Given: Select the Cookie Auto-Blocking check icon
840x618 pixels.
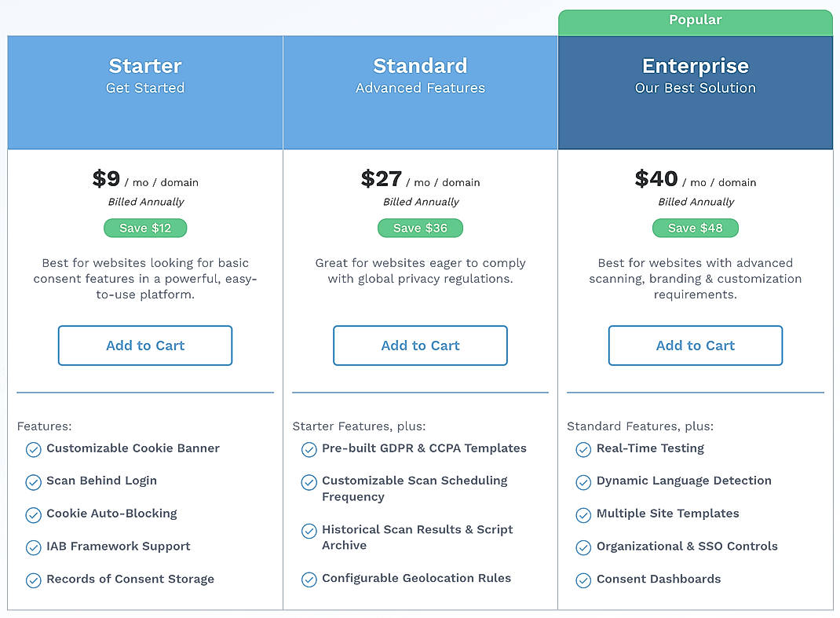Looking at the screenshot, I should click(x=33, y=514).
